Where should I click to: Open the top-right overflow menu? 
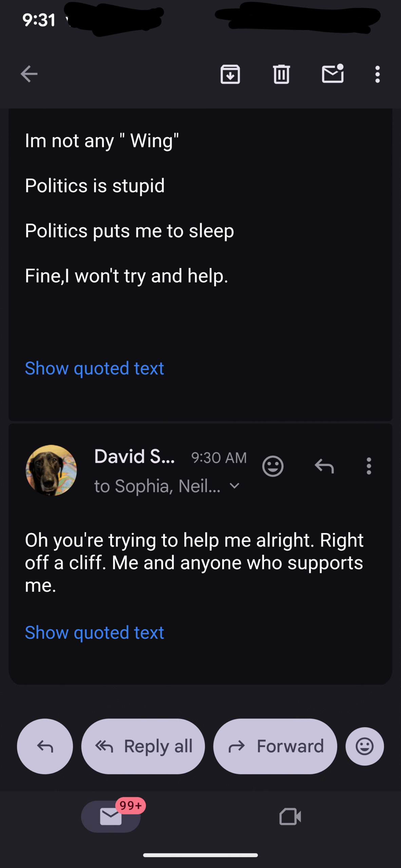coord(377,74)
